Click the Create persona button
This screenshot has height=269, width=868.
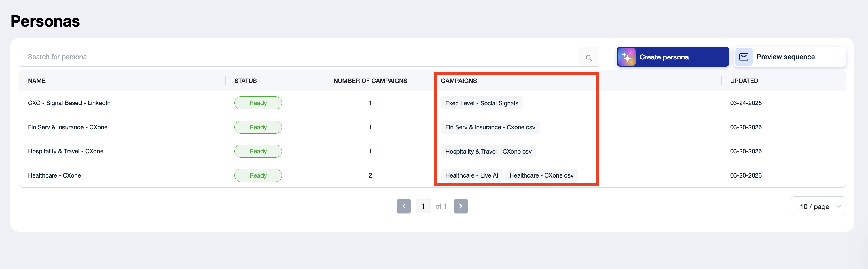672,57
